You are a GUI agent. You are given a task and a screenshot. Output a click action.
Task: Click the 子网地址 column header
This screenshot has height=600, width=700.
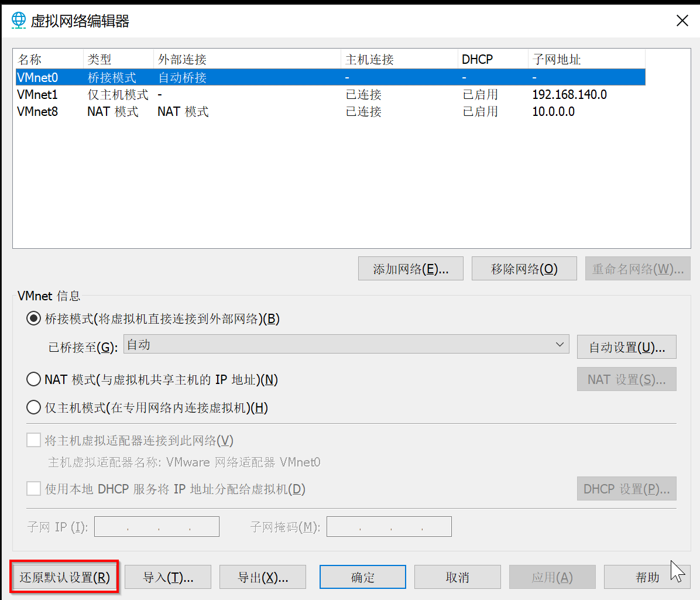[586, 59]
